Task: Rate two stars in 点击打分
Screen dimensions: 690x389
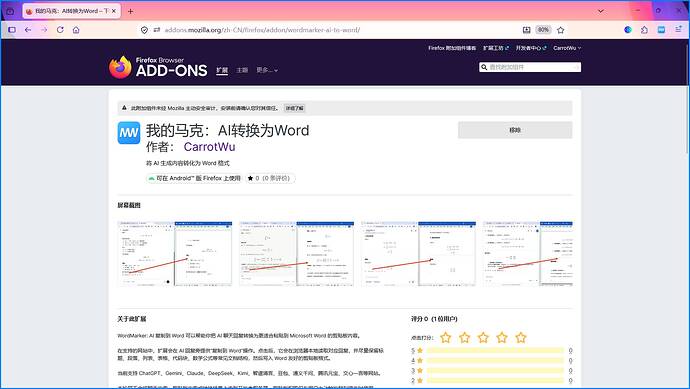Action: (x=465, y=338)
